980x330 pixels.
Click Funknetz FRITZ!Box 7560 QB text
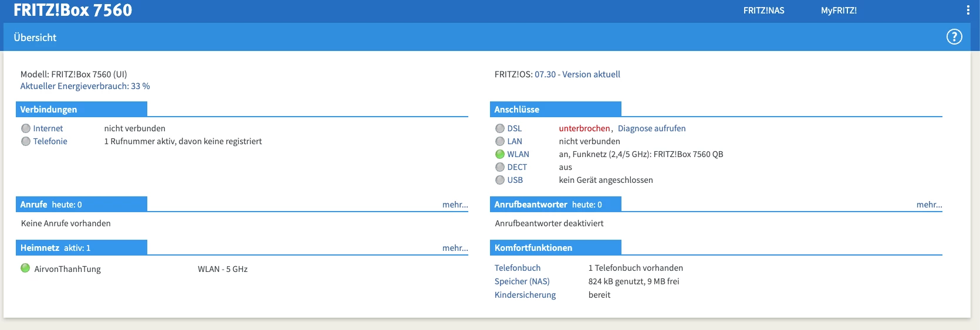click(641, 154)
